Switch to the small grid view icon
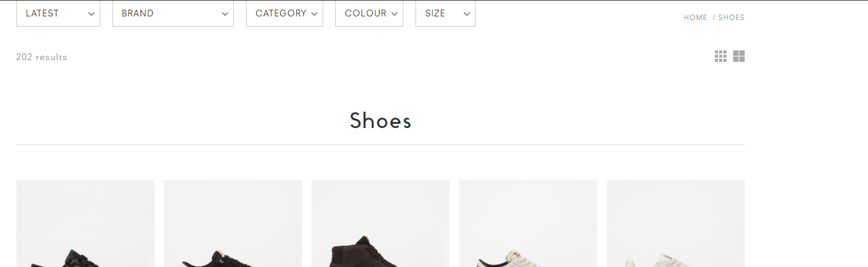Viewport: 868px width, 267px height. tap(720, 56)
